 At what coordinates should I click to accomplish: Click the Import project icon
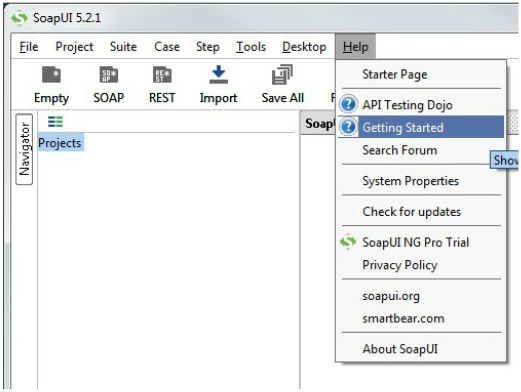tap(218, 75)
